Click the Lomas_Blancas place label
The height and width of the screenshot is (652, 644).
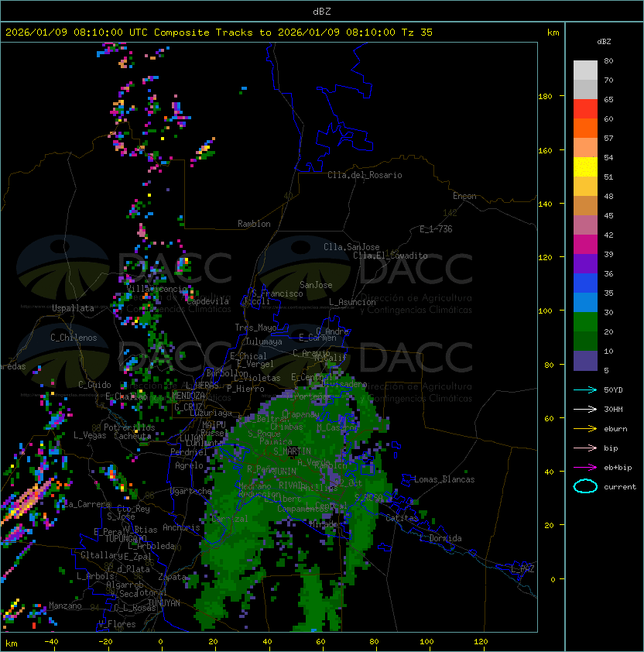(444, 479)
